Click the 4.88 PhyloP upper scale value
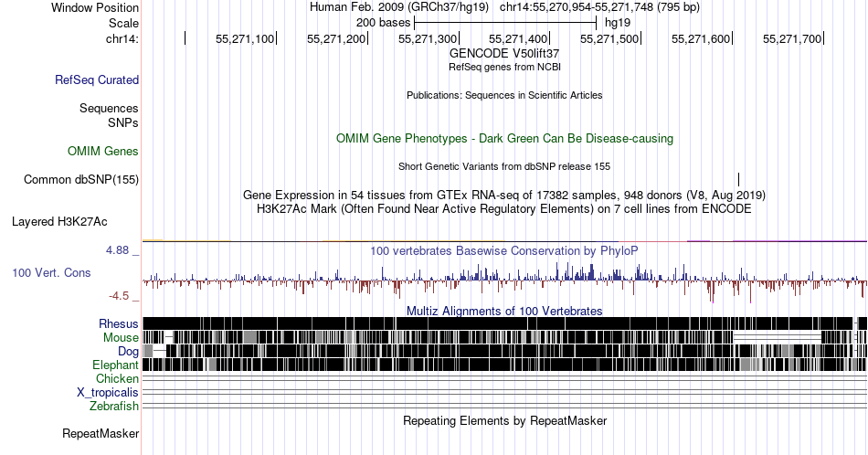Image resolution: width=868 pixels, height=455 pixels. click(x=117, y=250)
